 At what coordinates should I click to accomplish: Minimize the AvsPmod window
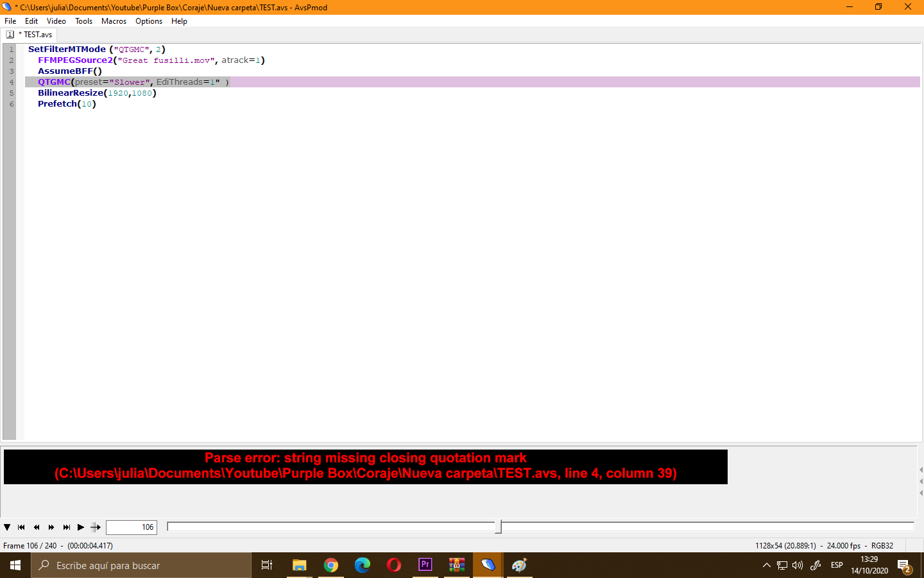(850, 7)
